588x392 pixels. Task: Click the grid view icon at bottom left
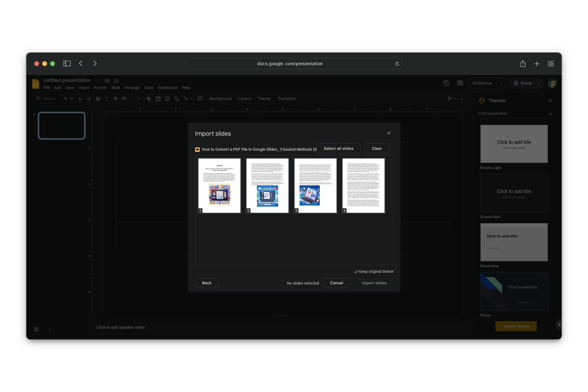[x=36, y=329]
